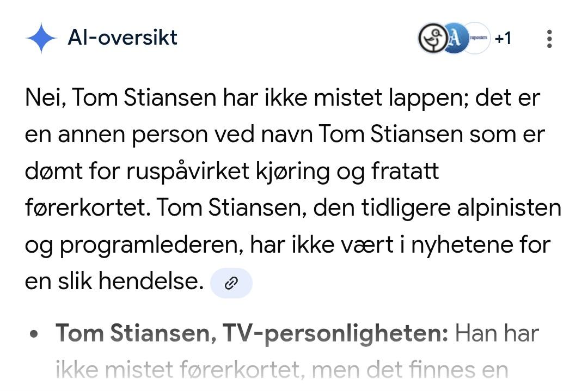Click the blue AI sparkle icon

[x=41, y=39]
